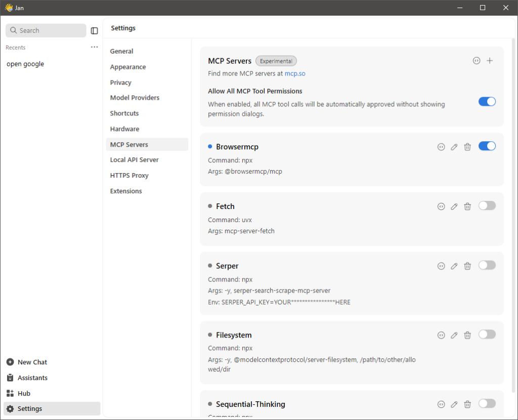Open the Assistants page
The image size is (518, 420).
coord(52,377)
